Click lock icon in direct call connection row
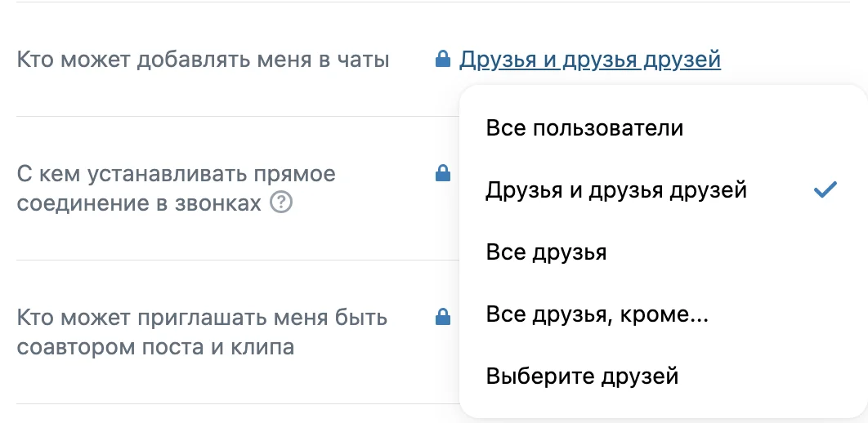Viewport: 868px width, 423px height. click(x=443, y=174)
